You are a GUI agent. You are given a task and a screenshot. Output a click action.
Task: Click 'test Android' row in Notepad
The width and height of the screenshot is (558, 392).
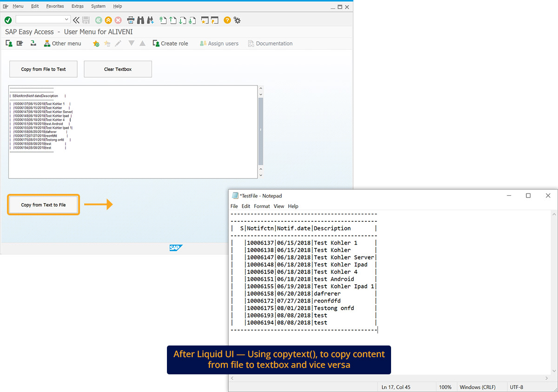(x=304, y=279)
